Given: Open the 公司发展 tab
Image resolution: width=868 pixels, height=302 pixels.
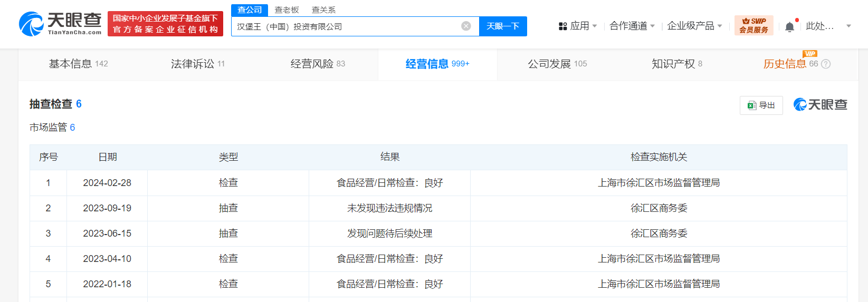Looking at the screenshot, I should [x=557, y=64].
